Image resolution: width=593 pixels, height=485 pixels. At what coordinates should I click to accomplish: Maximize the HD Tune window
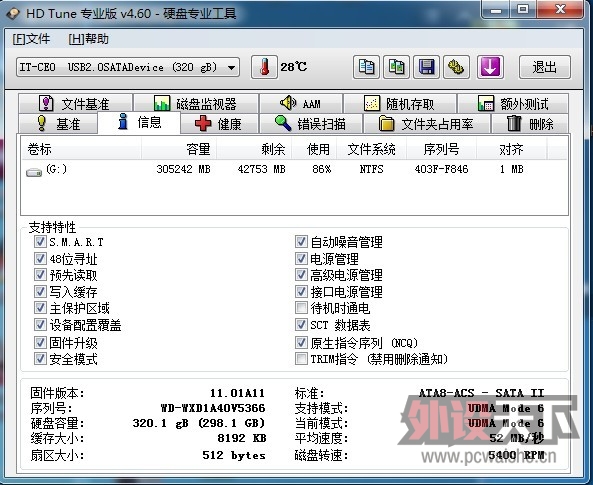coord(523,9)
